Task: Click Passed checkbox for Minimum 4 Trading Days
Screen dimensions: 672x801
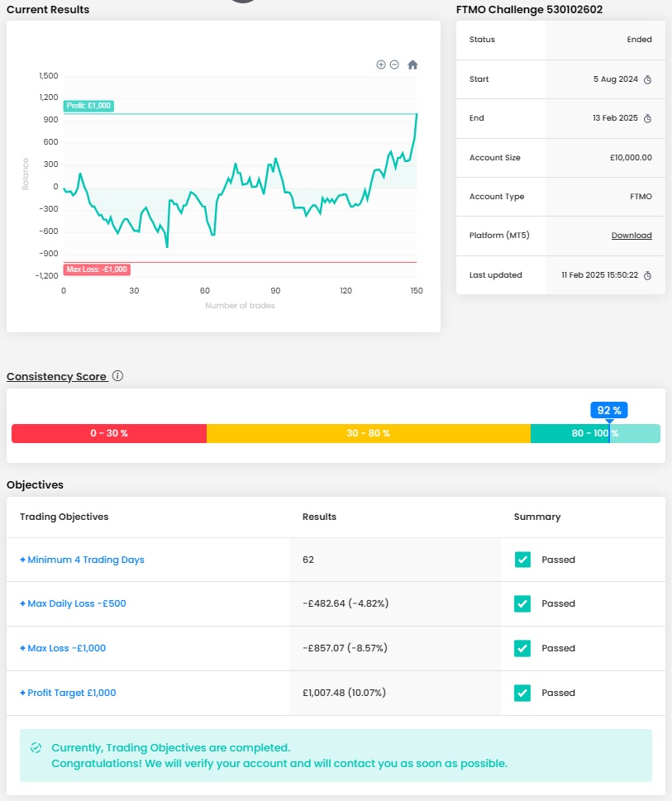Action: pos(522,560)
